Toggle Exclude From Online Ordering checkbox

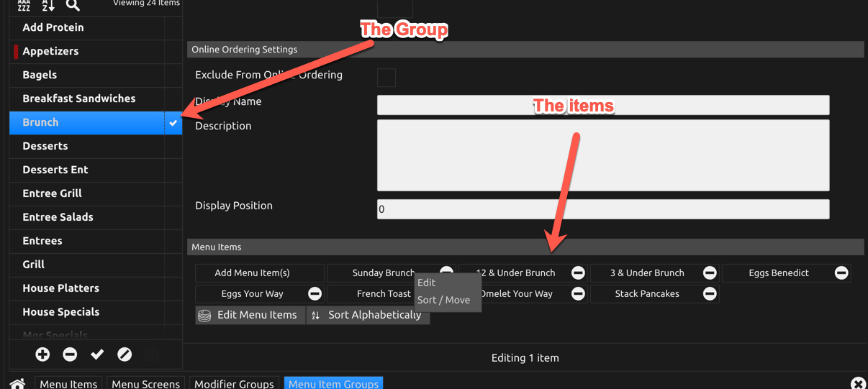coord(386,77)
